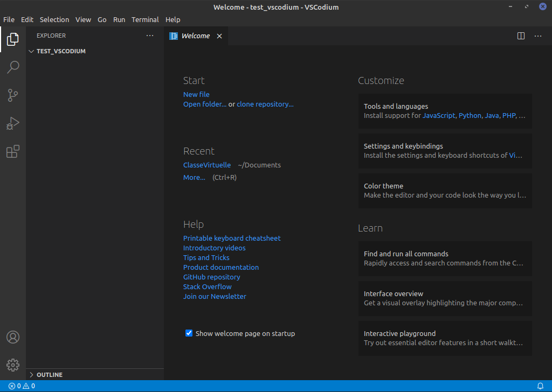
Task: Expand the Outline panel
Action: click(32, 375)
